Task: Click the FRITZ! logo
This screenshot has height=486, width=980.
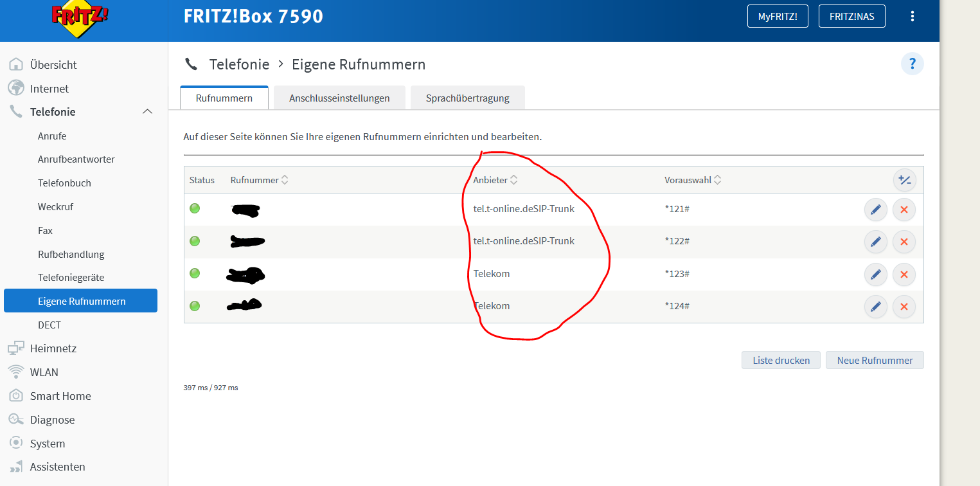Action: point(80,20)
